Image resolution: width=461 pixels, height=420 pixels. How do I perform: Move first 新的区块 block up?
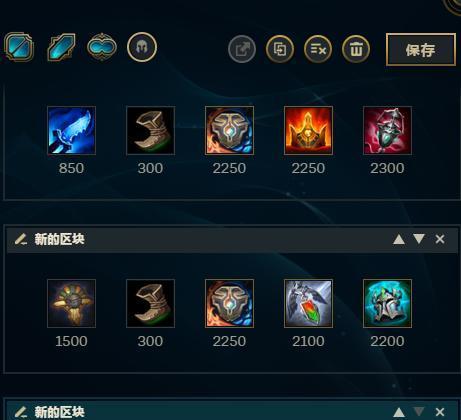[x=399, y=239]
